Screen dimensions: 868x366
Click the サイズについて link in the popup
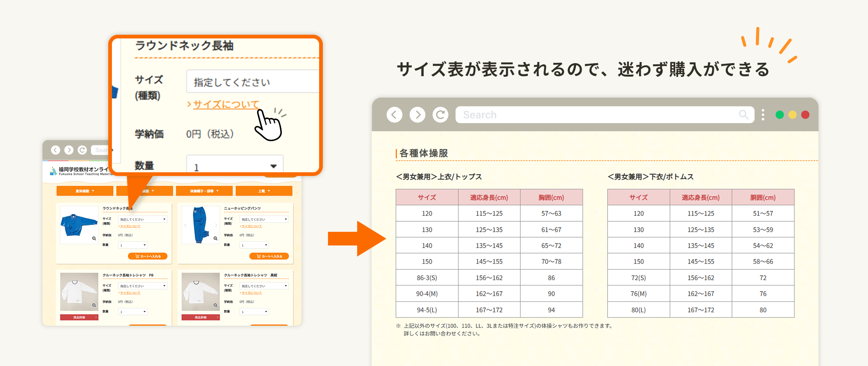coord(225,104)
